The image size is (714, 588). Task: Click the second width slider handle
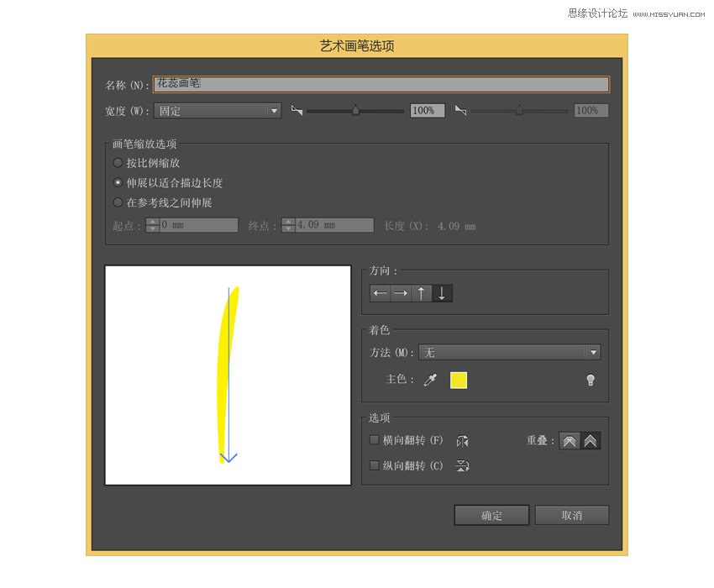[520, 110]
